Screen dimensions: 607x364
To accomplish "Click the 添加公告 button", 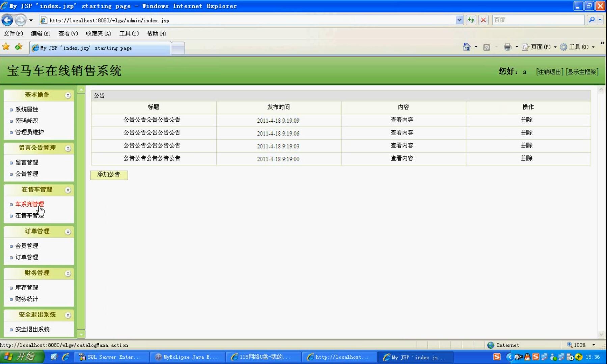I will click(x=109, y=175).
